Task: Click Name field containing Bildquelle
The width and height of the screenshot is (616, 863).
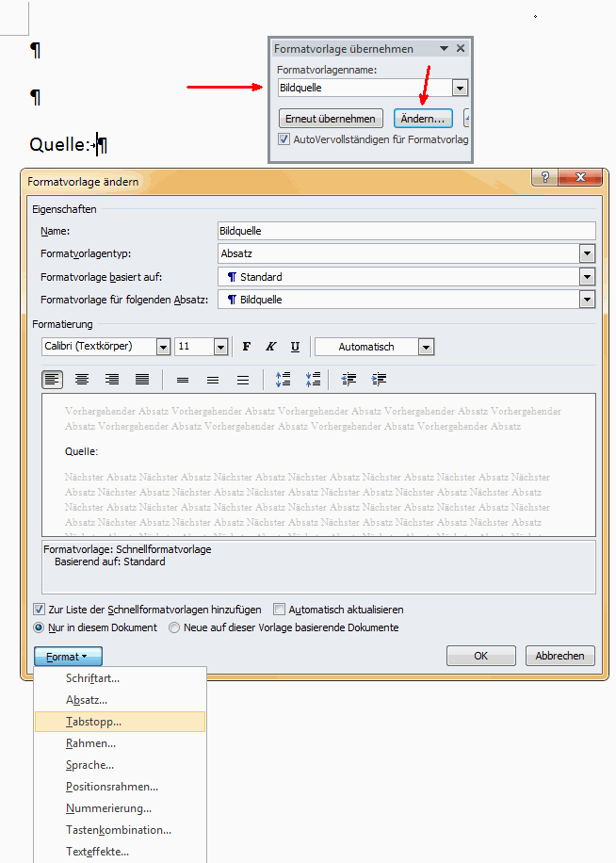Action: click(407, 231)
